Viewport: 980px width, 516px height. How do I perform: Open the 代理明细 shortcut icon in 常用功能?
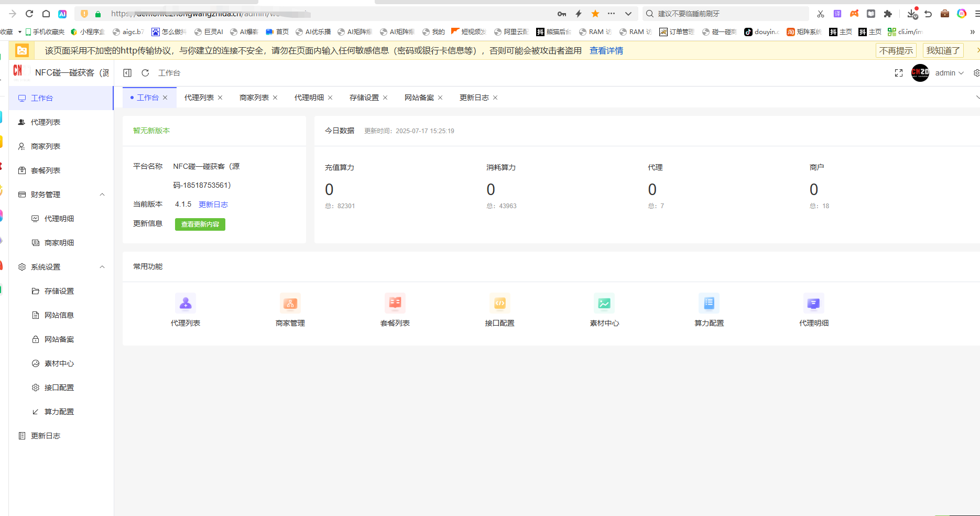coord(814,304)
